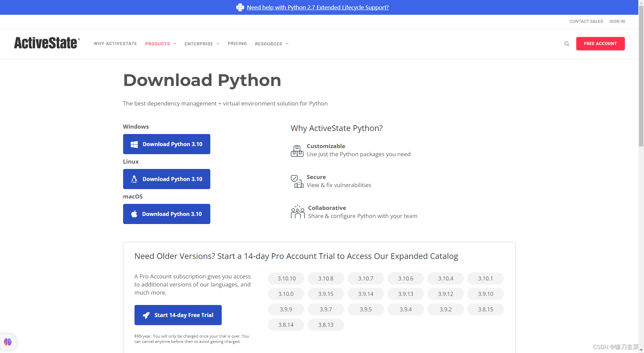Select version 3.8.15 pill
This screenshot has width=644, height=353.
coord(485,309)
